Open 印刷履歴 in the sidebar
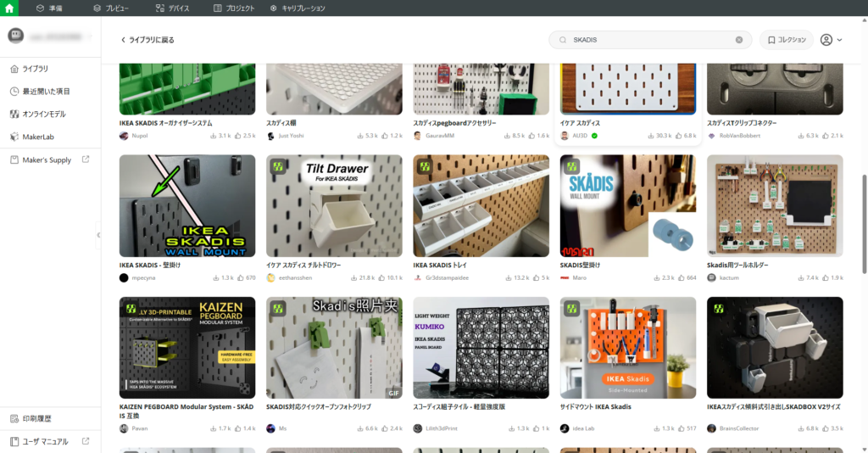This screenshot has height=453, width=868. click(x=36, y=418)
